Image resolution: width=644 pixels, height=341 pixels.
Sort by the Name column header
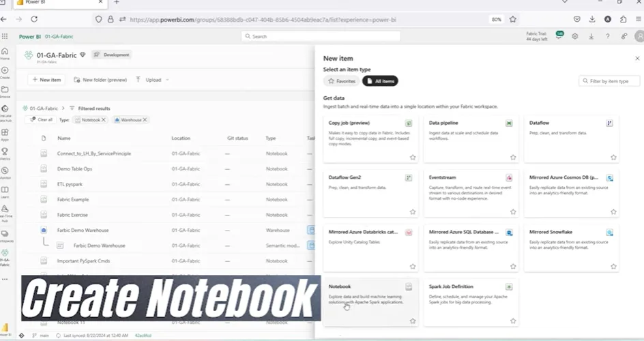pos(63,138)
